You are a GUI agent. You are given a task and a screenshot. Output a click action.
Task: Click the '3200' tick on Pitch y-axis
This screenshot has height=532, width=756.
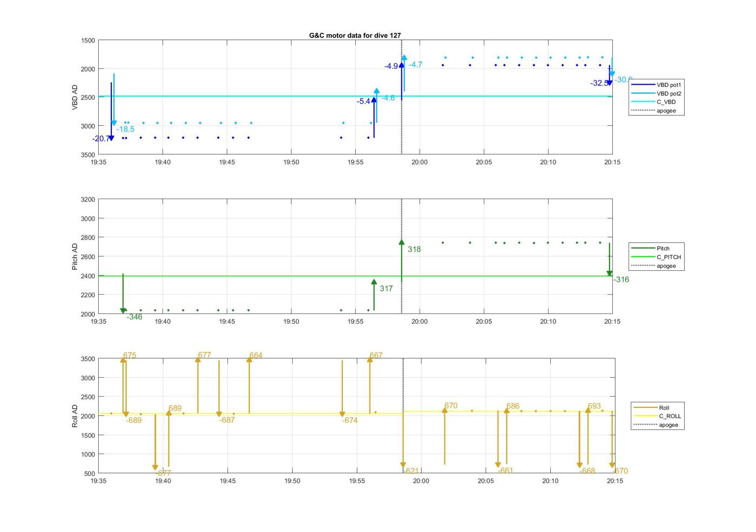(87, 199)
